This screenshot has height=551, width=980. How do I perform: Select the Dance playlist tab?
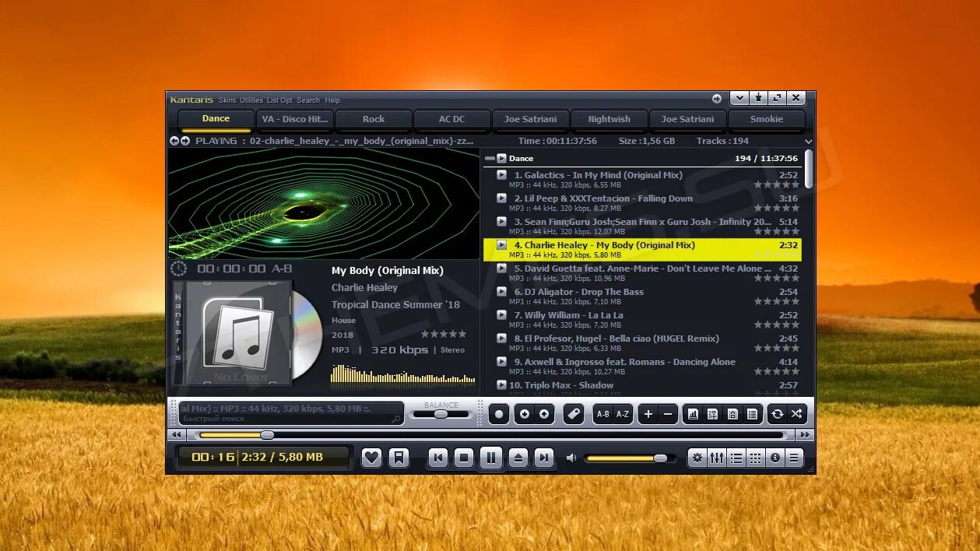coord(216,119)
